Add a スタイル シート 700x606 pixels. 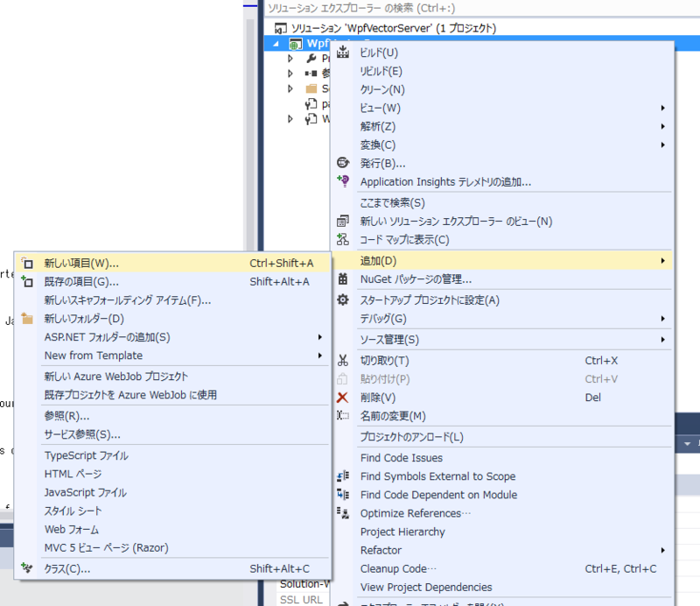pos(172,511)
